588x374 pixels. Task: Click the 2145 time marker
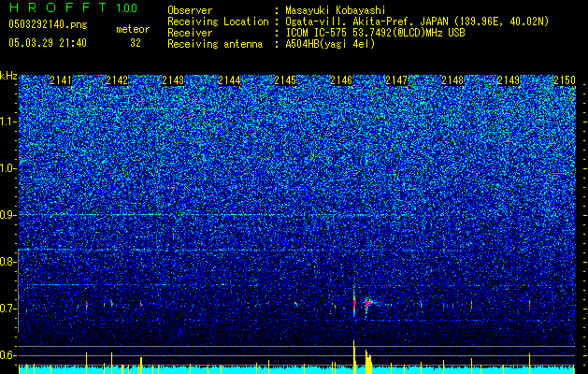point(285,80)
